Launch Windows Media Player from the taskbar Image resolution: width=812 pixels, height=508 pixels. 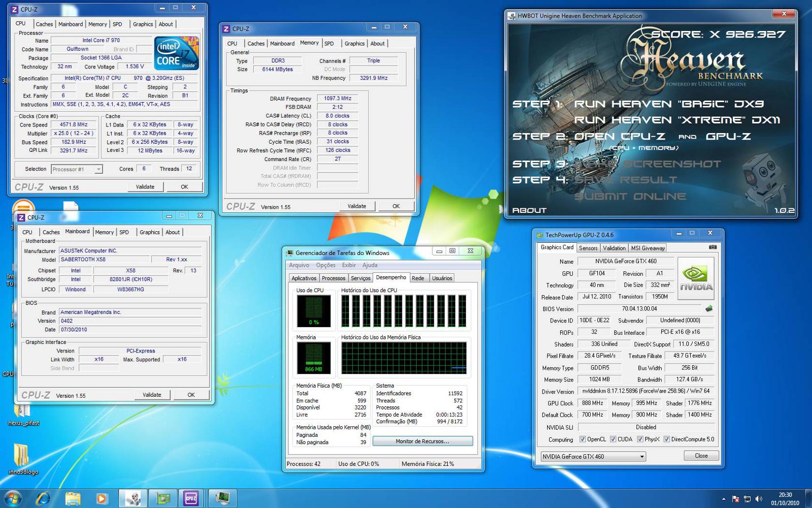101,498
